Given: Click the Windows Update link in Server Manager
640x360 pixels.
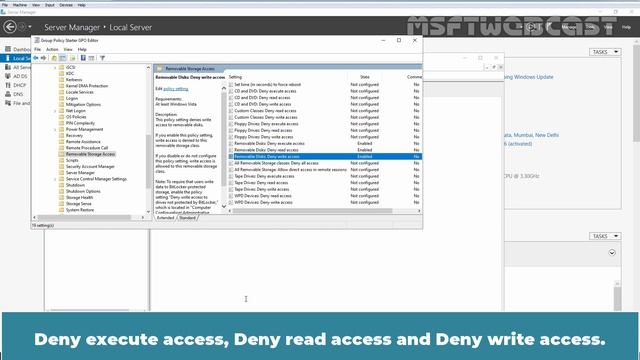Looking at the screenshot, I should [x=529, y=77].
